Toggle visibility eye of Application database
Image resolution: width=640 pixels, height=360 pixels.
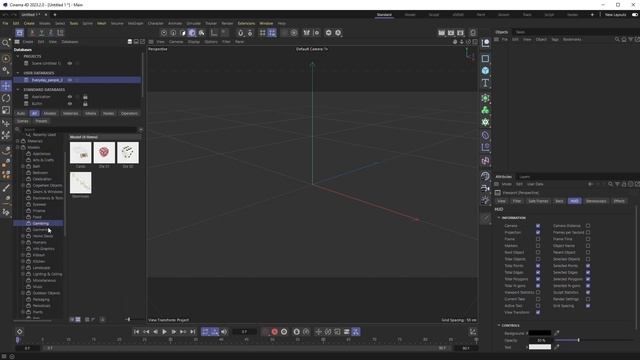pyautogui.click(x=70, y=97)
